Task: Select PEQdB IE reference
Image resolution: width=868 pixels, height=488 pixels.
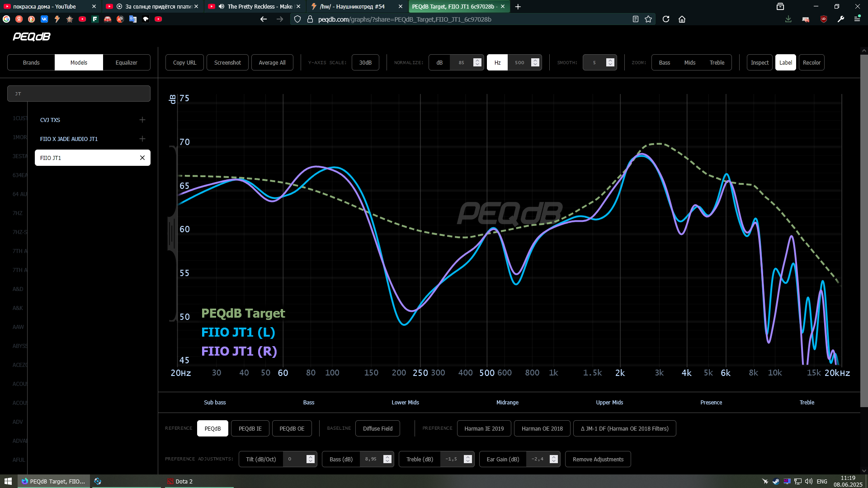Action: point(250,428)
